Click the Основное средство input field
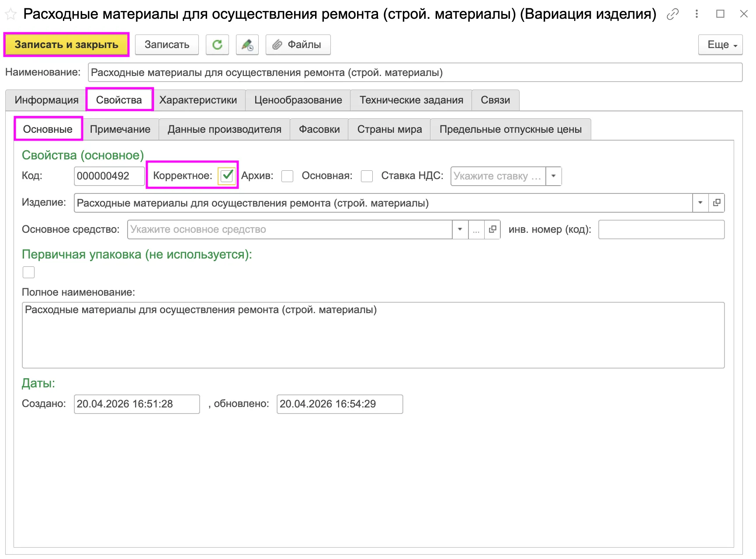 coord(290,229)
